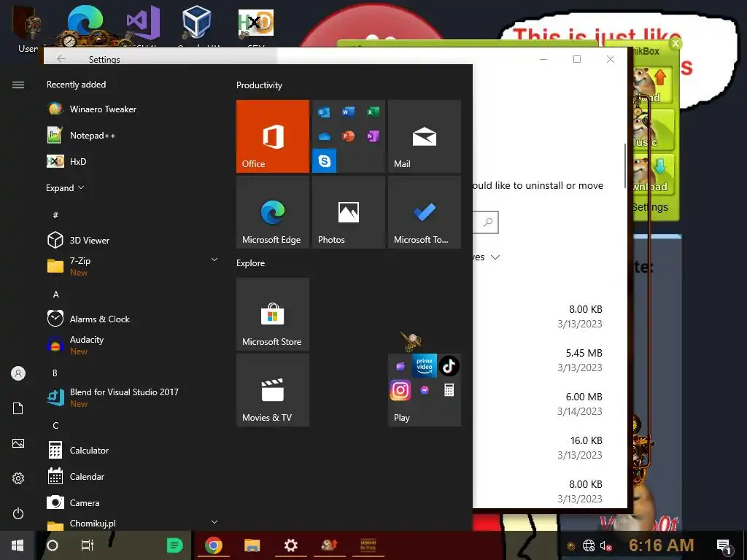The image size is (747, 560).
Task: Open the Movies & TV tile
Action: 273,390
